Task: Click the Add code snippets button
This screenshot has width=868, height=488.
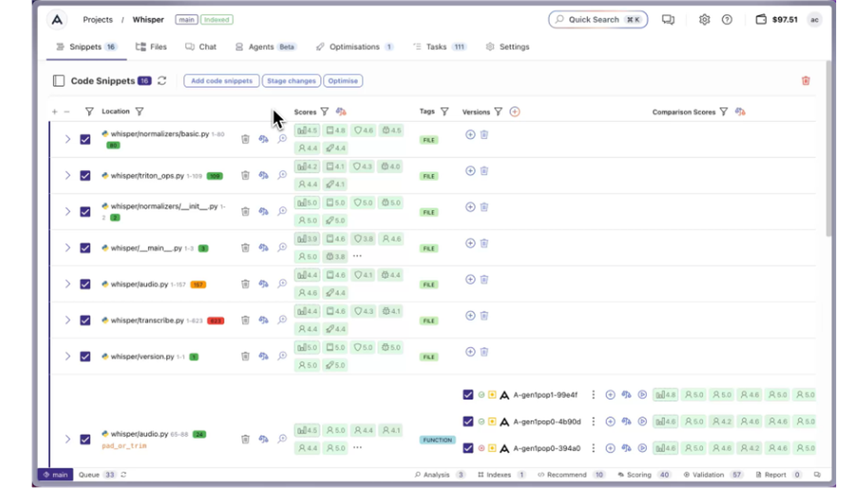Action: pos(222,81)
